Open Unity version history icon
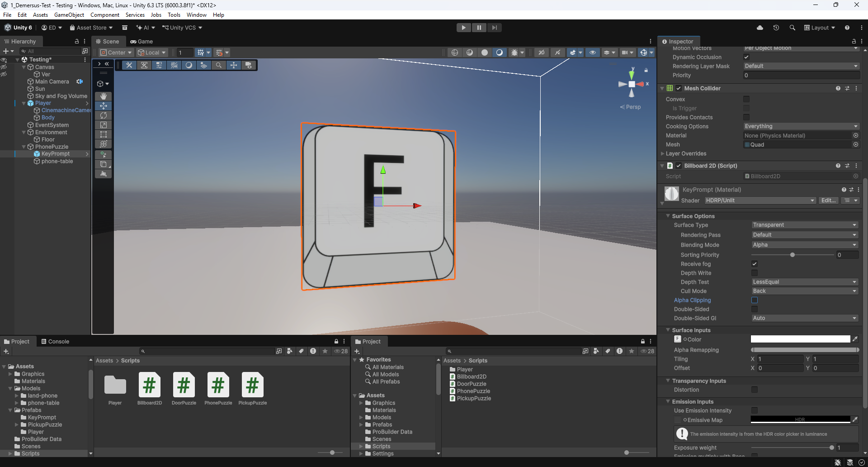Screen dimensions: 868x467 click(776, 28)
